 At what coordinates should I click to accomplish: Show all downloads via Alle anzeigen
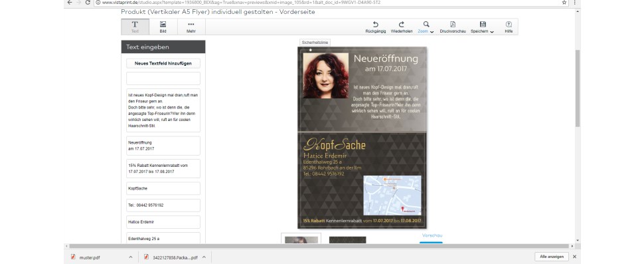[x=552, y=257]
